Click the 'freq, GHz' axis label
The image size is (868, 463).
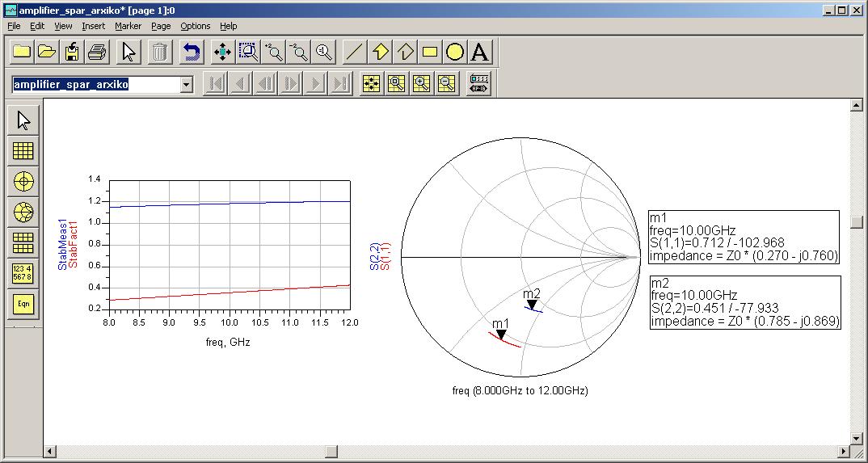click(228, 343)
